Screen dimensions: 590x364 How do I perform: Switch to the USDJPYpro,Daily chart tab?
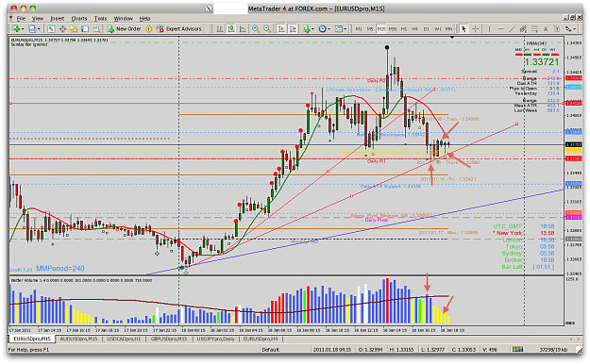(215, 339)
